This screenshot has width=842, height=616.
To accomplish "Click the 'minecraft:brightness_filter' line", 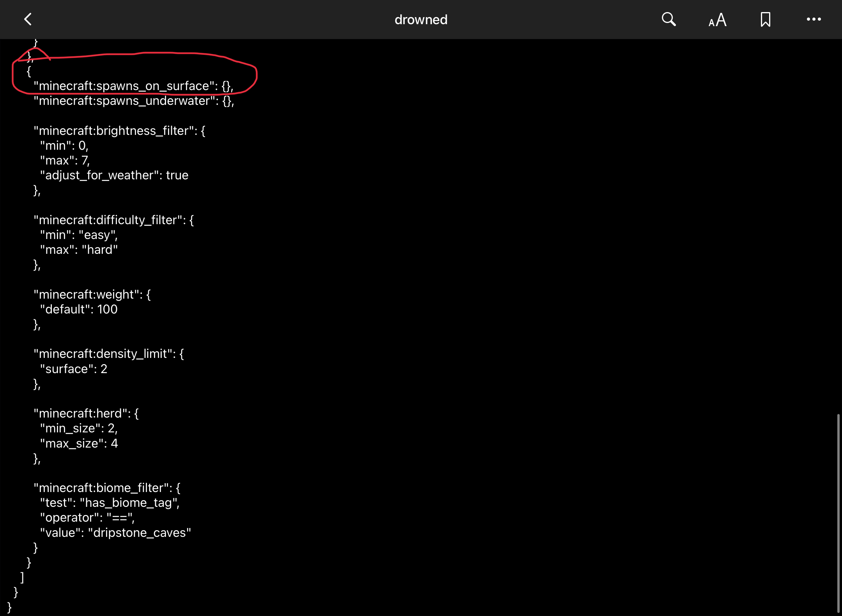I will (119, 131).
